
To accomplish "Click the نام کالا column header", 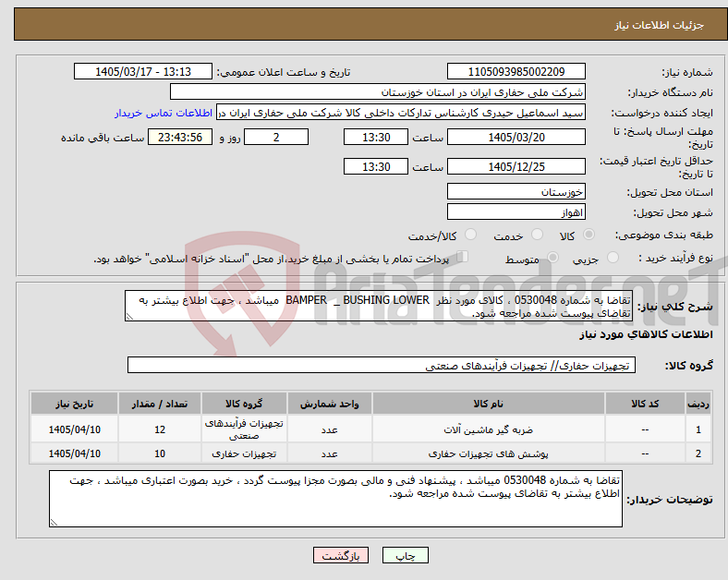I will [x=489, y=404].
